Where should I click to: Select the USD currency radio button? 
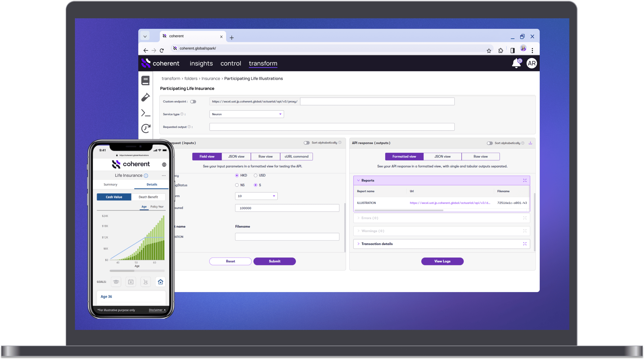[x=255, y=175]
